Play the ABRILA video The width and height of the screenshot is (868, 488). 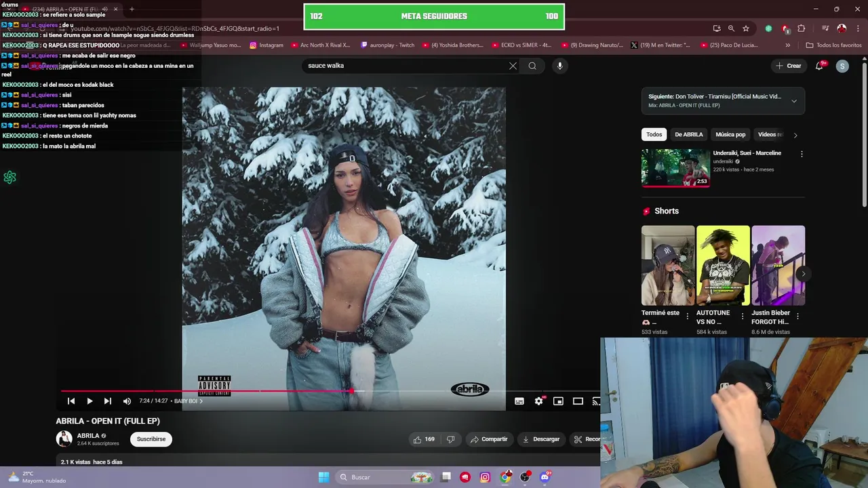click(x=90, y=401)
